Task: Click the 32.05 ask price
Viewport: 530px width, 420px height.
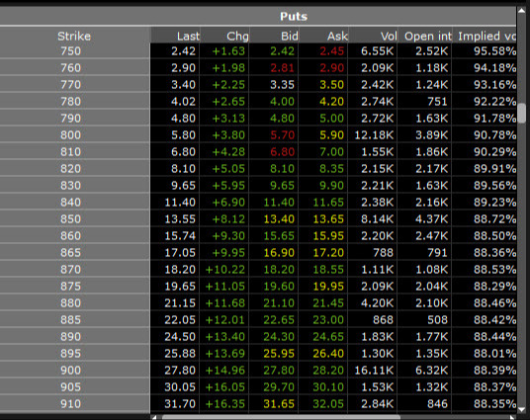Action: [328, 404]
